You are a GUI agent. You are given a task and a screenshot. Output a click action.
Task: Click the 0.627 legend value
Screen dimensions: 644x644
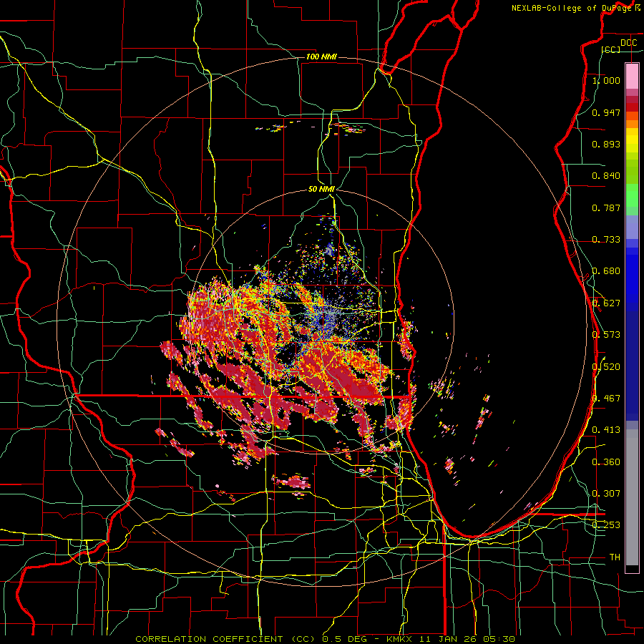pyautogui.click(x=606, y=303)
